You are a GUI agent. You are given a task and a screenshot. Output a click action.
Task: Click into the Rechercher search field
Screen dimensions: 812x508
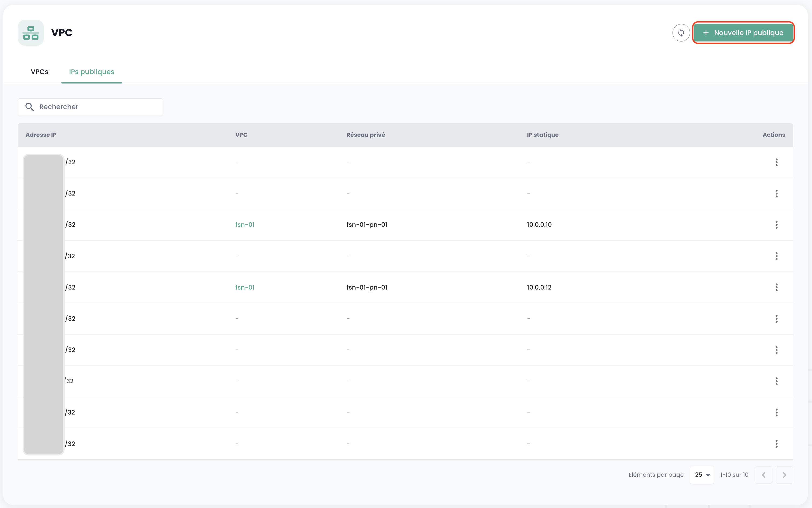[x=97, y=107]
